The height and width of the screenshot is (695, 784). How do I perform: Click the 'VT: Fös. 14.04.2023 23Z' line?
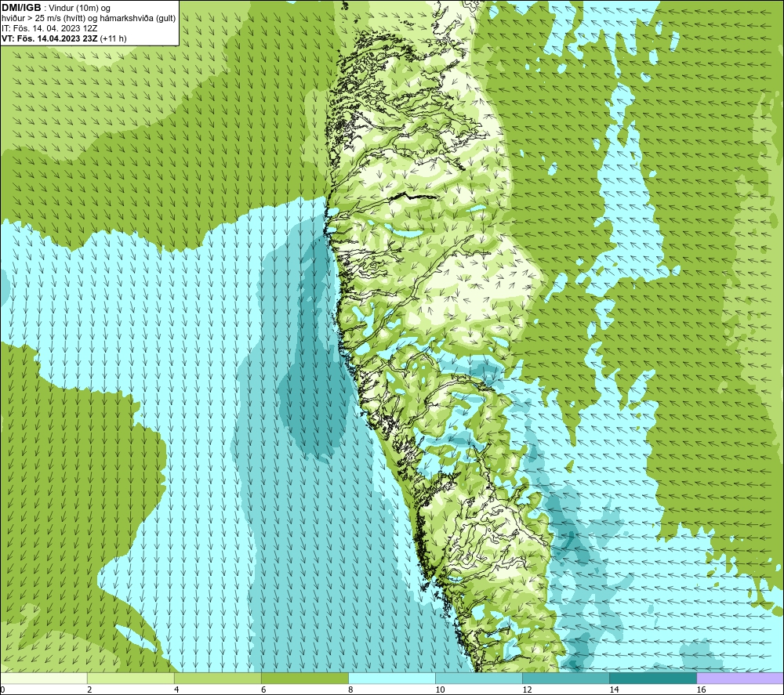(x=50, y=38)
